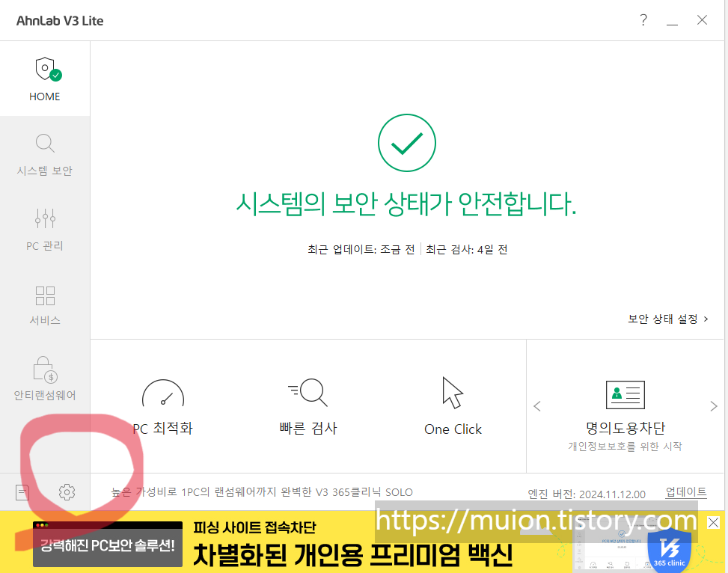Launch One Click cursor icon
Image resolution: width=728 pixels, height=573 pixels.
click(x=453, y=407)
